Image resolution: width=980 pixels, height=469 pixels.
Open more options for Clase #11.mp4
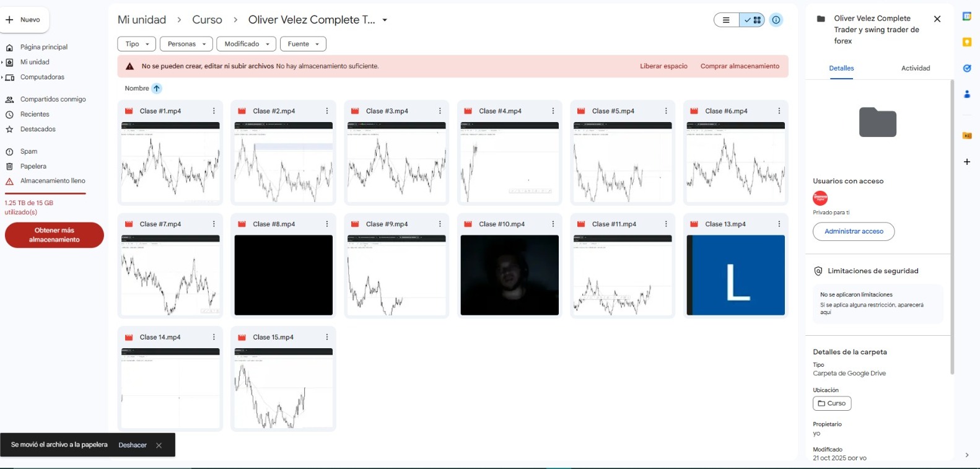point(666,224)
